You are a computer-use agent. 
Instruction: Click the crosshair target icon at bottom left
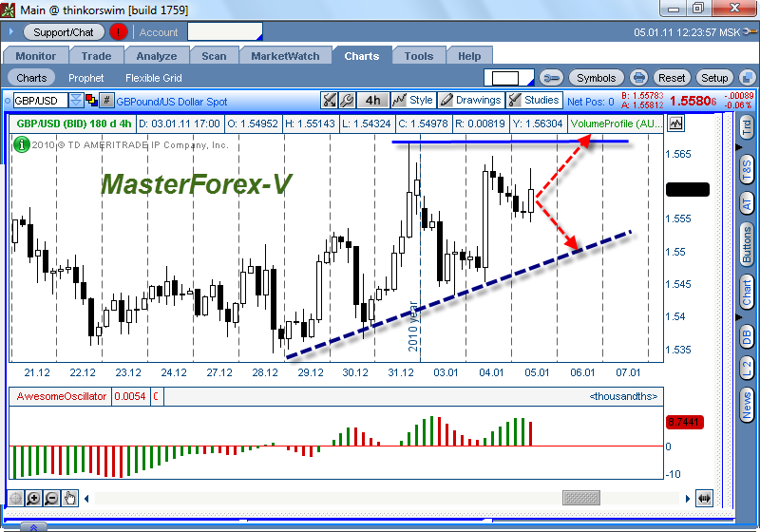[x=15, y=498]
